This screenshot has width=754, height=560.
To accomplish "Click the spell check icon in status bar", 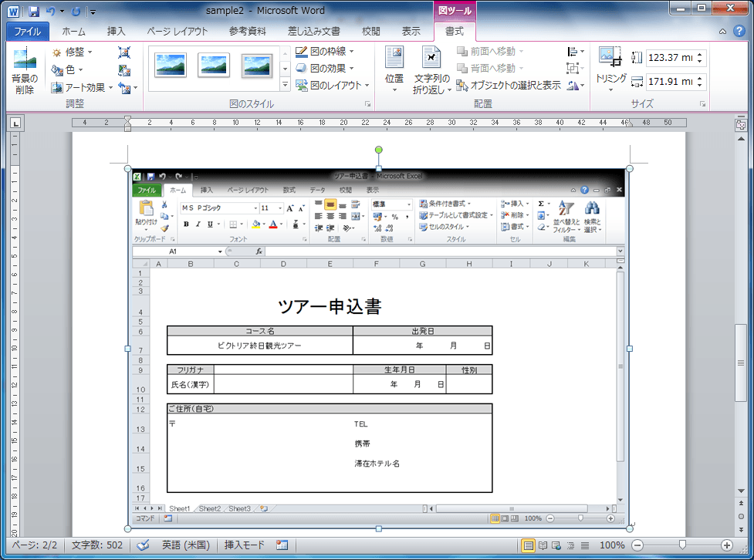I will pyautogui.click(x=144, y=545).
